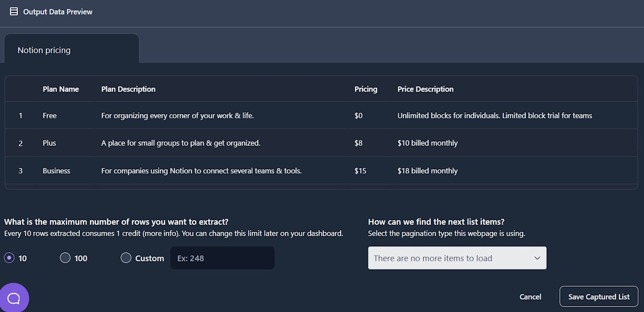This screenshot has width=644, height=312.
Task: Click the $15 pricing cell
Action: coord(360,171)
